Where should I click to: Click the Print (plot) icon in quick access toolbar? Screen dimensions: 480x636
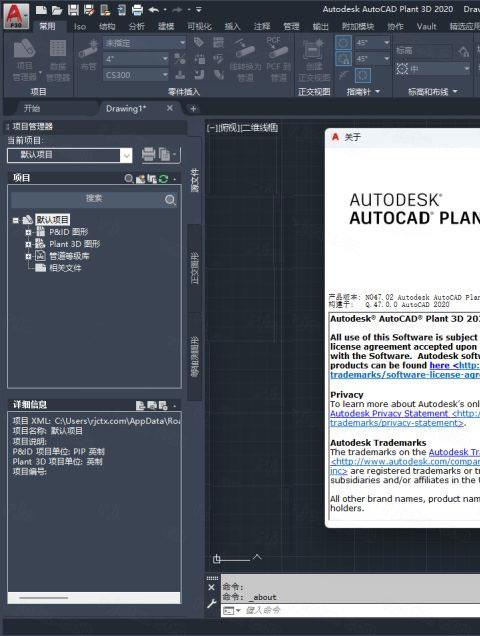point(137,10)
